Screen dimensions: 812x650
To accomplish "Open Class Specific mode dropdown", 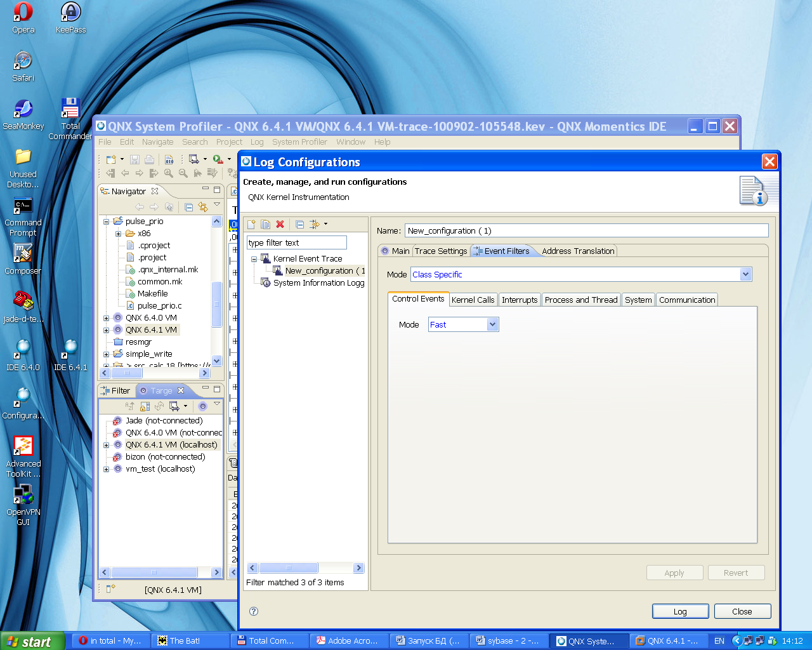I will click(745, 274).
